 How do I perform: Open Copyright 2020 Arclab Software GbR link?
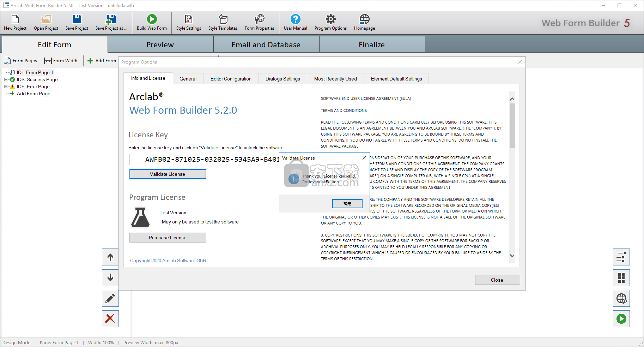coord(168,261)
